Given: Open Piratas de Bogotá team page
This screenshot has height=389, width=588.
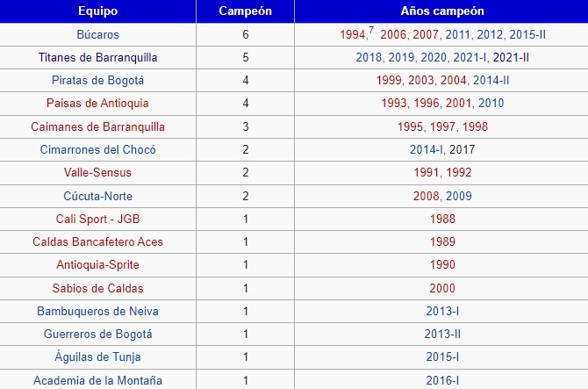Looking at the screenshot, I should pyautogui.click(x=97, y=80).
